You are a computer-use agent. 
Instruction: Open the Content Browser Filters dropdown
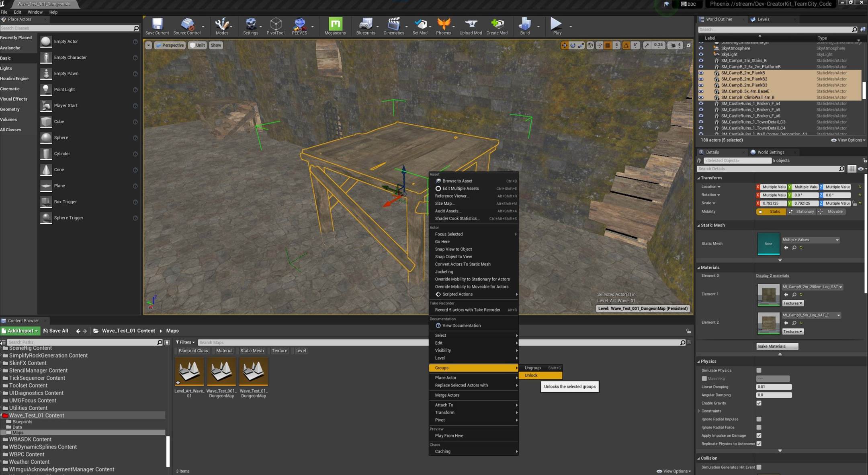coord(185,342)
